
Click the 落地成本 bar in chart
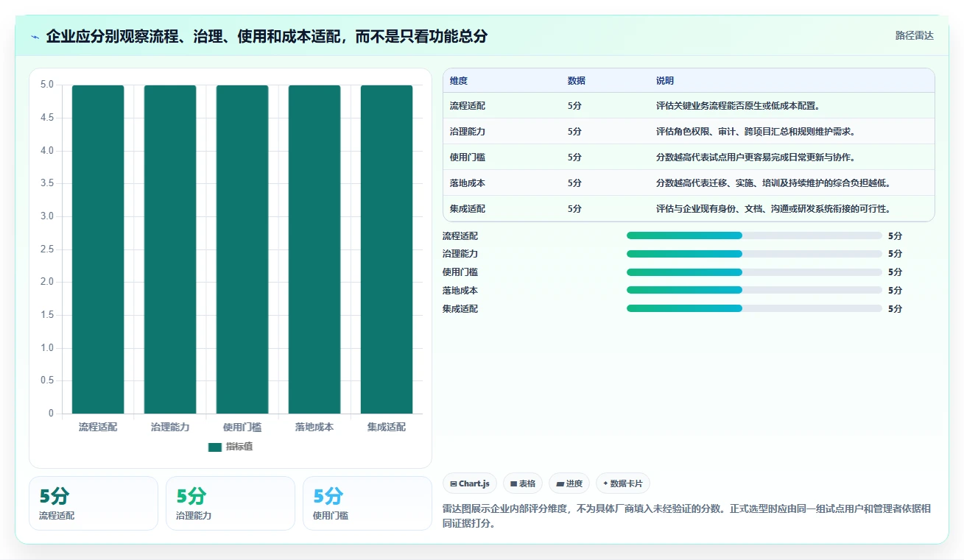point(314,249)
